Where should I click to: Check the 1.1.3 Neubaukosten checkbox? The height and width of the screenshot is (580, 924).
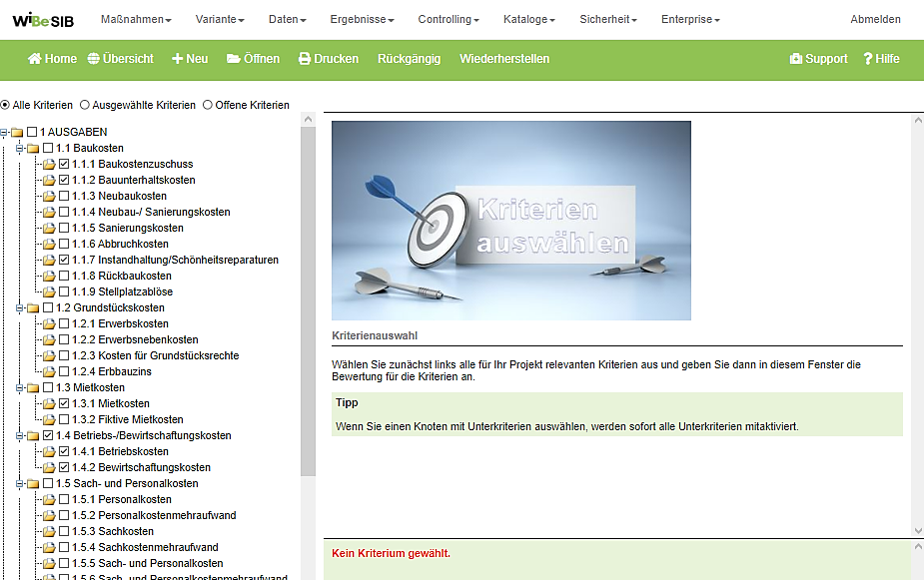(64, 196)
